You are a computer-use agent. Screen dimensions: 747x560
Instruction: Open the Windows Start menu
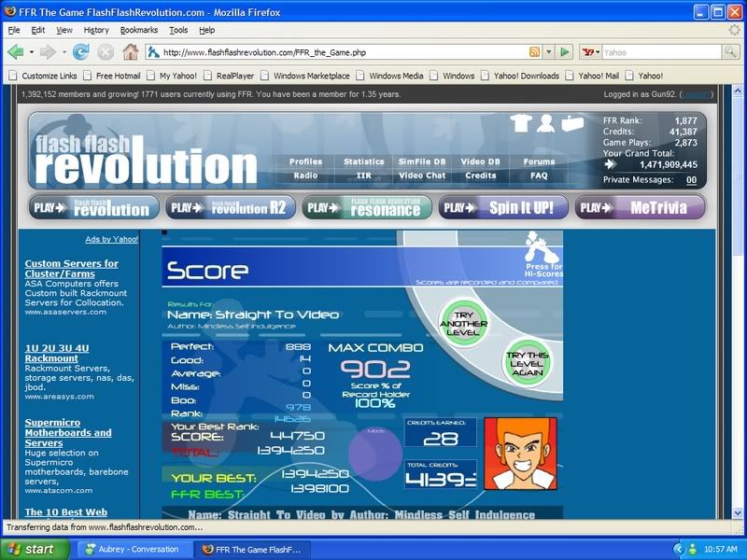30,549
